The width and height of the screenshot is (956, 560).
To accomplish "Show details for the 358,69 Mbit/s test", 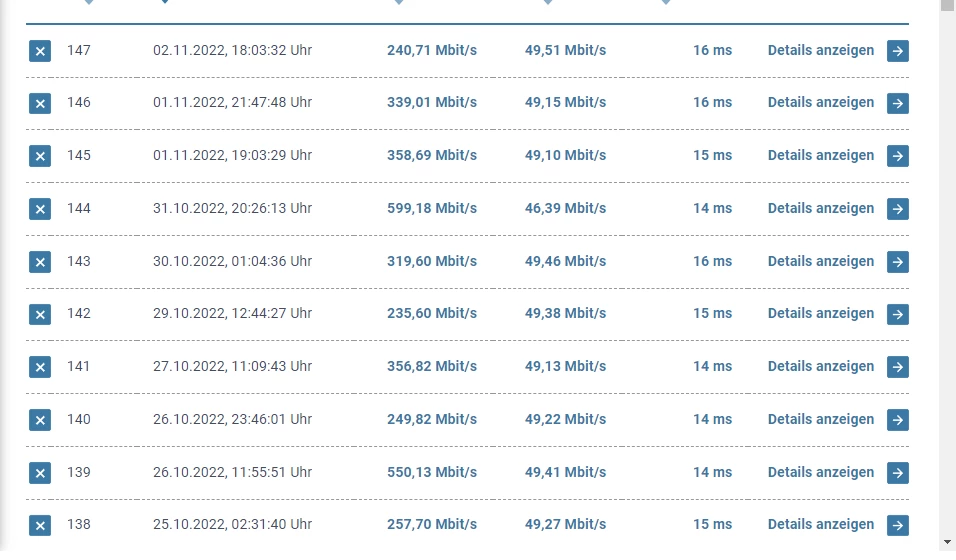I will pyautogui.click(x=820, y=155).
